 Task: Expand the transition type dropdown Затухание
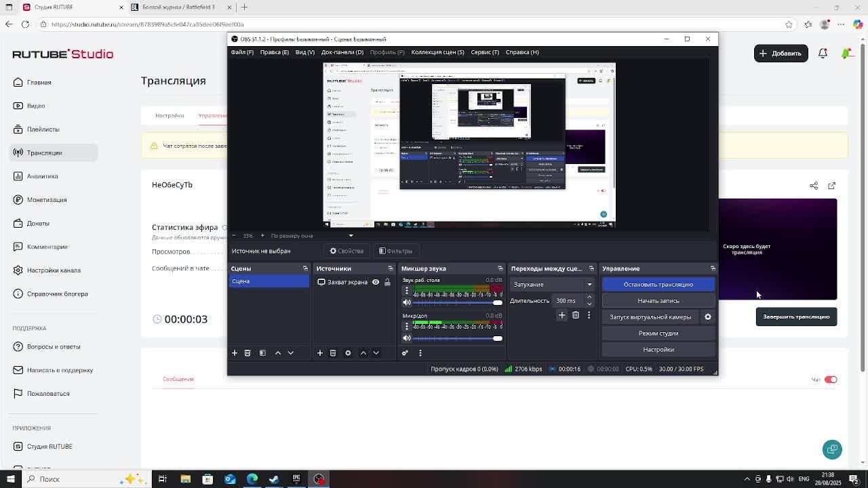[552, 285]
